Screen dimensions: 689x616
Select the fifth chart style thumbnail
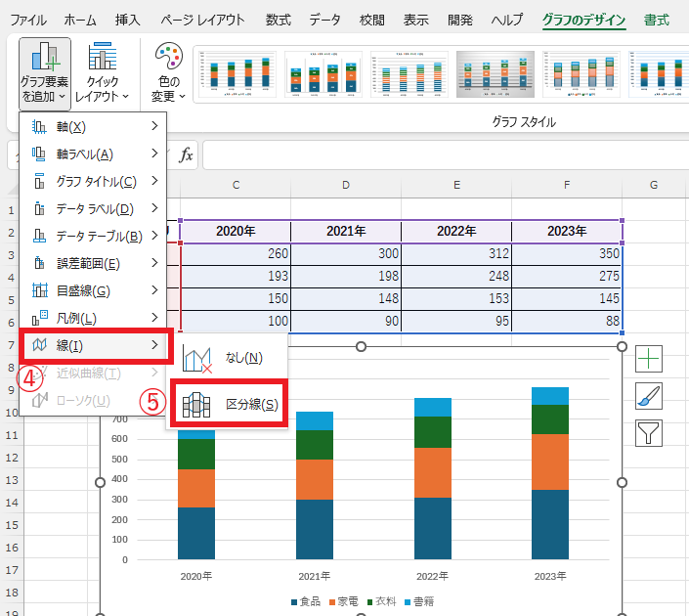point(581,74)
